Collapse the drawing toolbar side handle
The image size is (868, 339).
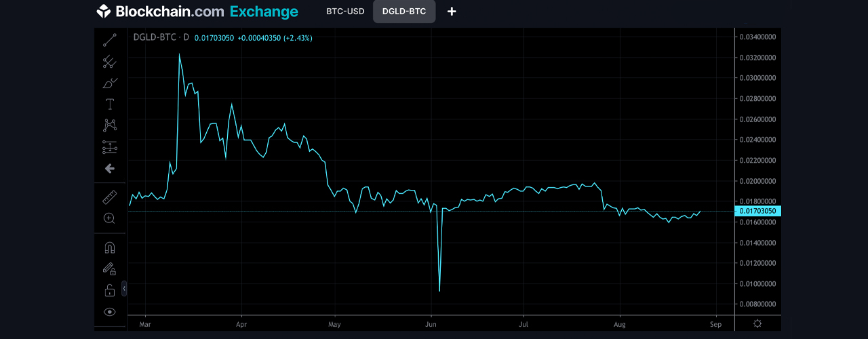(124, 289)
